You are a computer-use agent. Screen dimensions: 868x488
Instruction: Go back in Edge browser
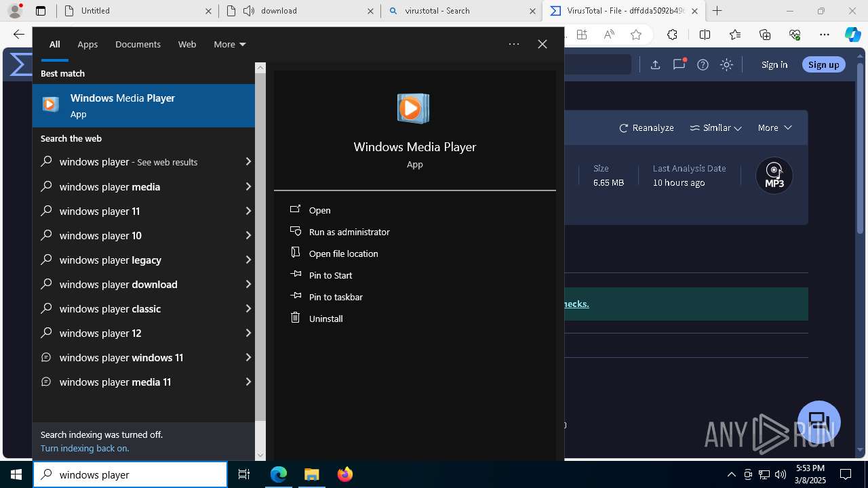19,35
